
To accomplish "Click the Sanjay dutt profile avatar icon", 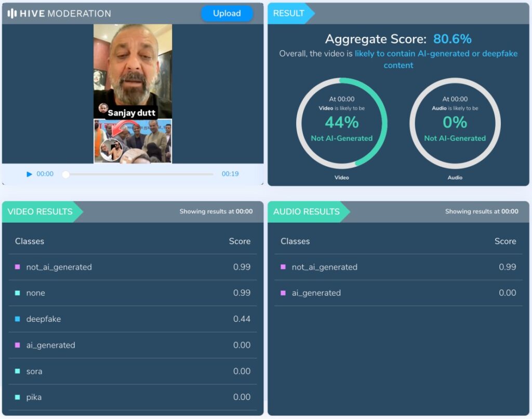I will pyautogui.click(x=103, y=109).
